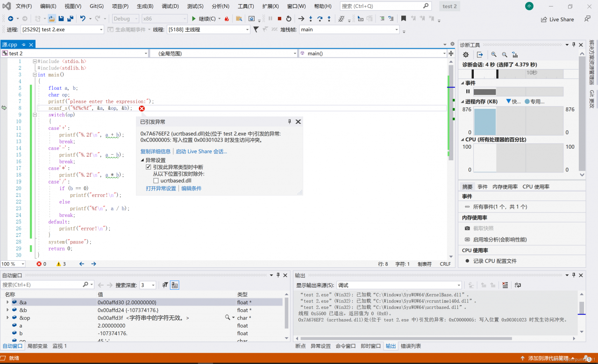Check the ucrtbased.dll checkbox
Screen dimensions: 598x364
coord(156,180)
